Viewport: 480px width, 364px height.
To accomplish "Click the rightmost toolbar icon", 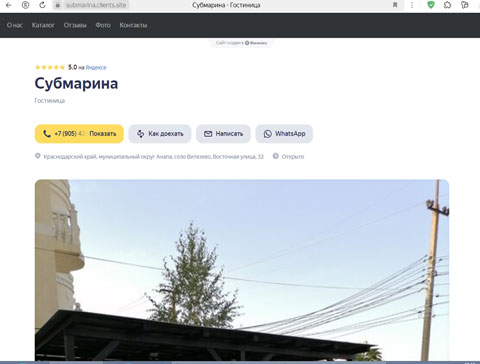I will (x=465, y=5).
